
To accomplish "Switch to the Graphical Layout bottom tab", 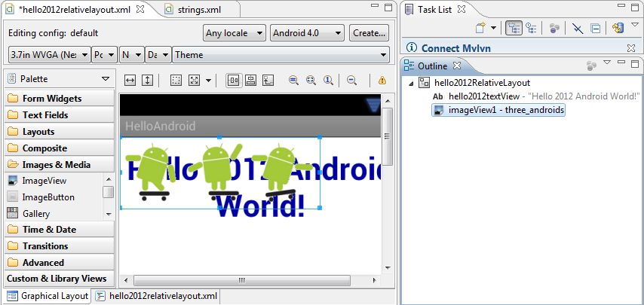I will tap(48, 296).
